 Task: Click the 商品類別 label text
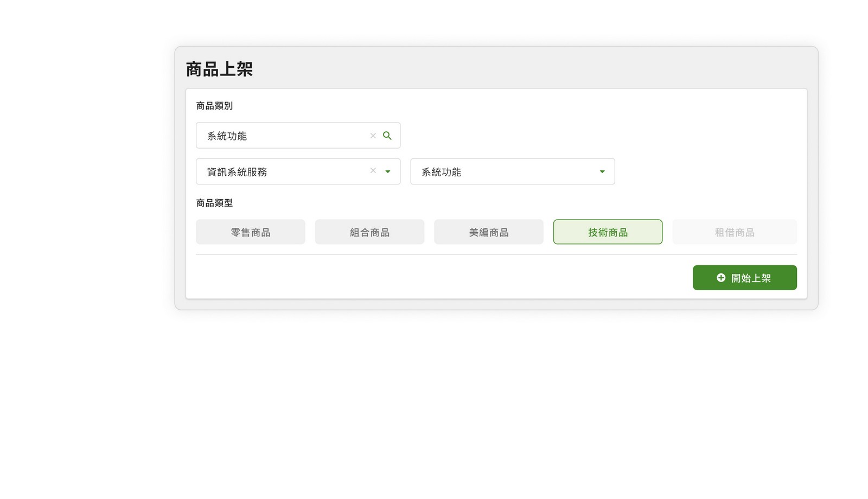click(214, 106)
